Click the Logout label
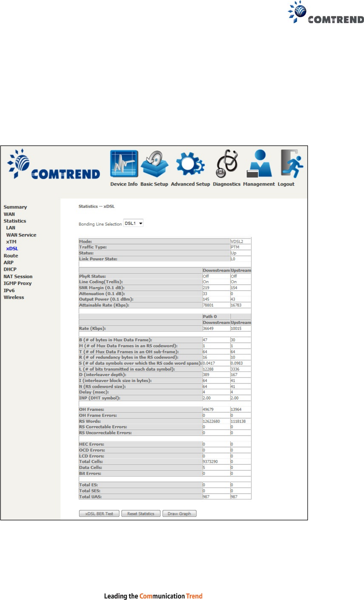 (286, 184)
